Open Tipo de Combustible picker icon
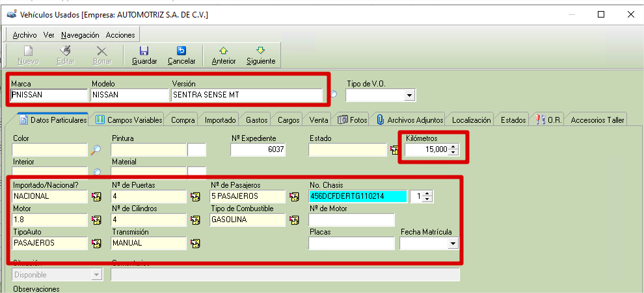Screen dimensions: 644x293 coord(294,220)
